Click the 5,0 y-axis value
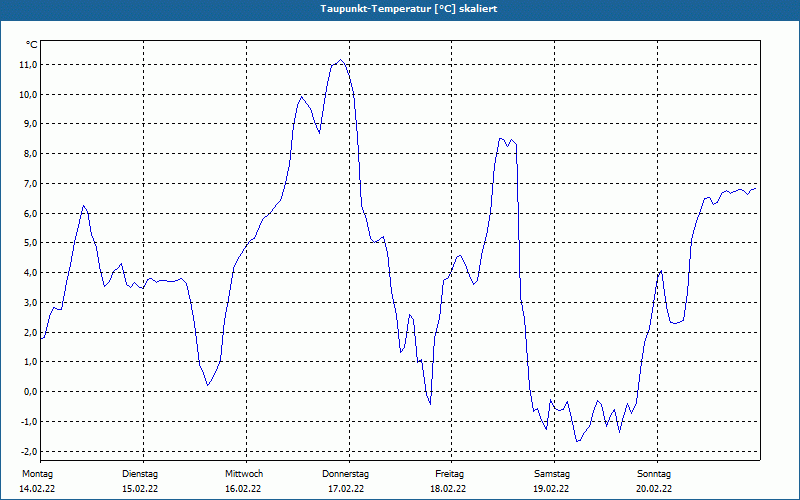800x500 pixels. 30,243
